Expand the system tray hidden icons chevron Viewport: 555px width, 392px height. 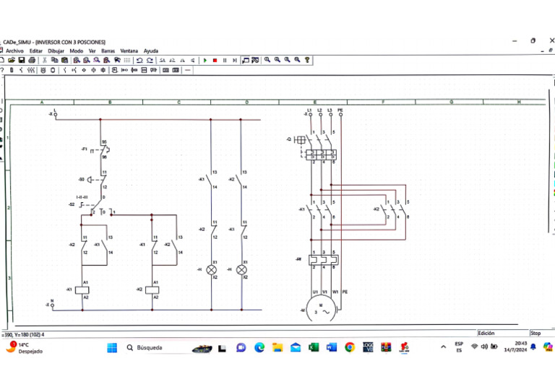443,347
